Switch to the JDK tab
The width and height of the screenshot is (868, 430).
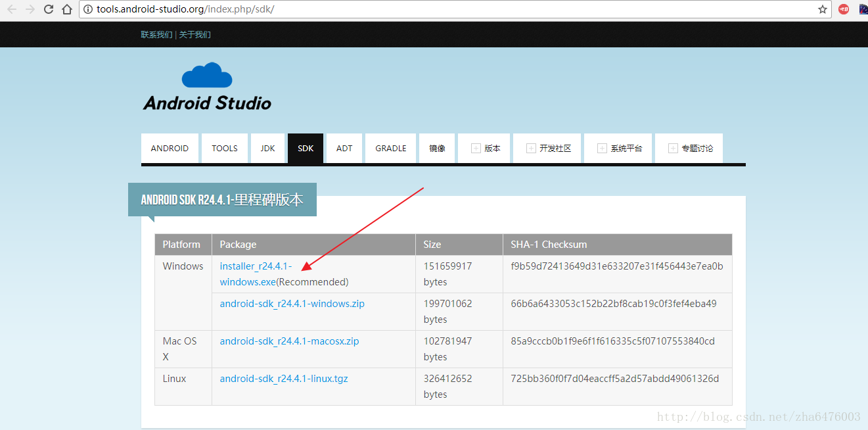point(267,148)
